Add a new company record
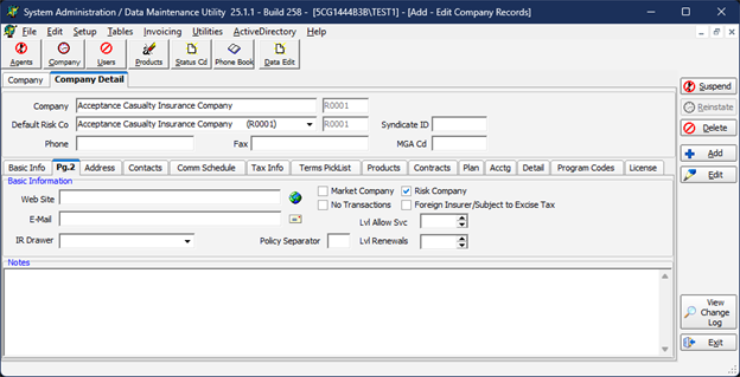This screenshot has width=740, height=377. [x=708, y=153]
